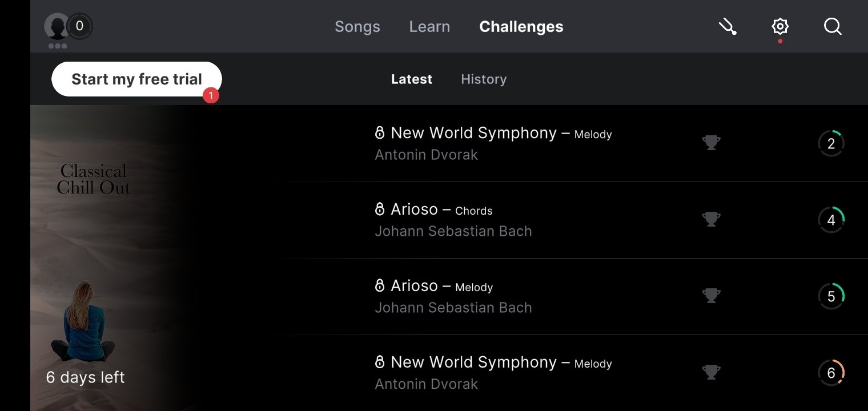Open the search magnifier icon
Image resolution: width=868 pixels, height=411 pixels.
tap(833, 26)
